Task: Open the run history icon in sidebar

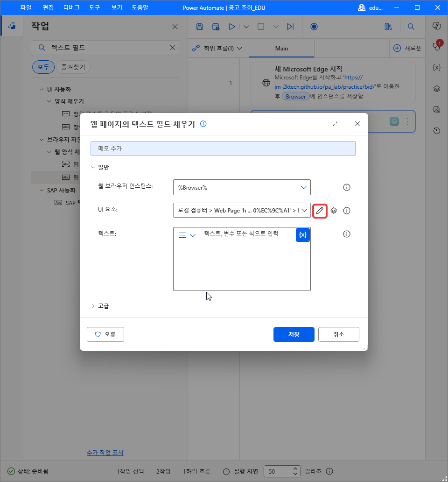Action: click(x=437, y=131)
